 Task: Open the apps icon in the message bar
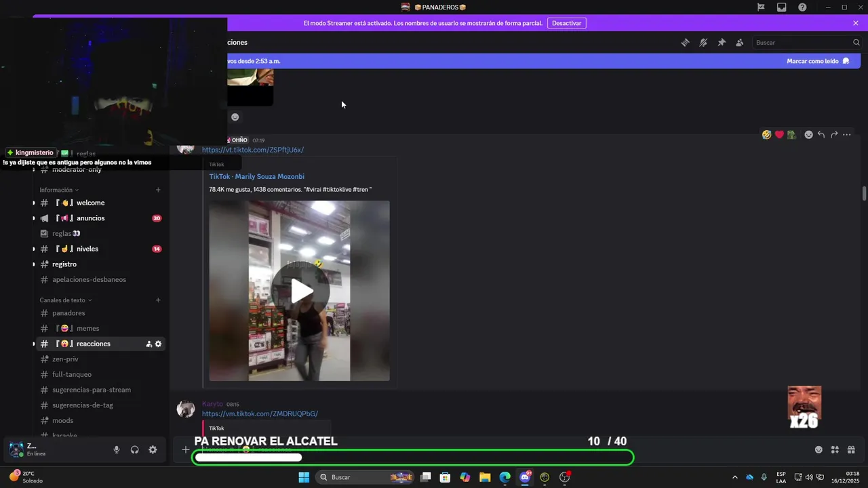(835, 449)
